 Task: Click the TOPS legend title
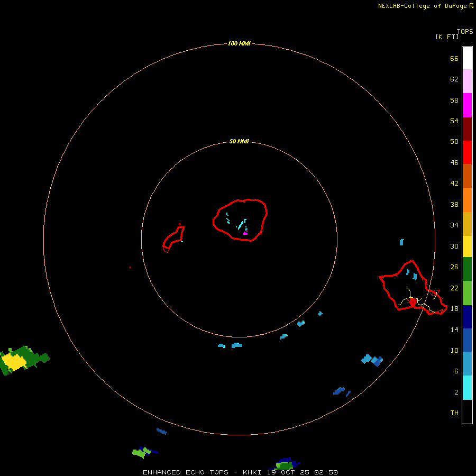pyautogui.click(x=465, y=32)
